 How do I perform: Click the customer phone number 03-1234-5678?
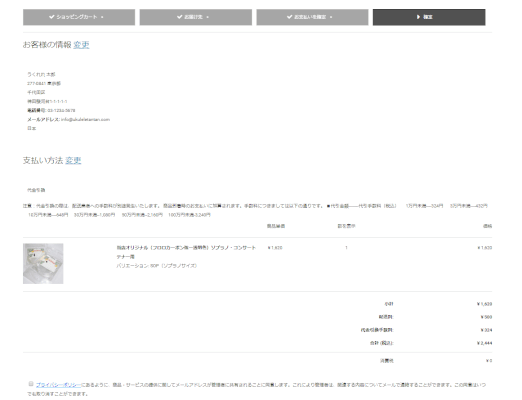[61, 110]
